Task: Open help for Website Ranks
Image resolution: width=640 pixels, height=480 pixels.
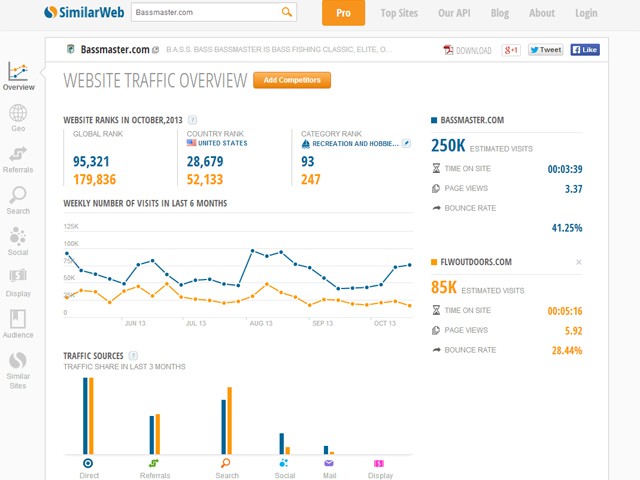Action: tap(192, 120)
